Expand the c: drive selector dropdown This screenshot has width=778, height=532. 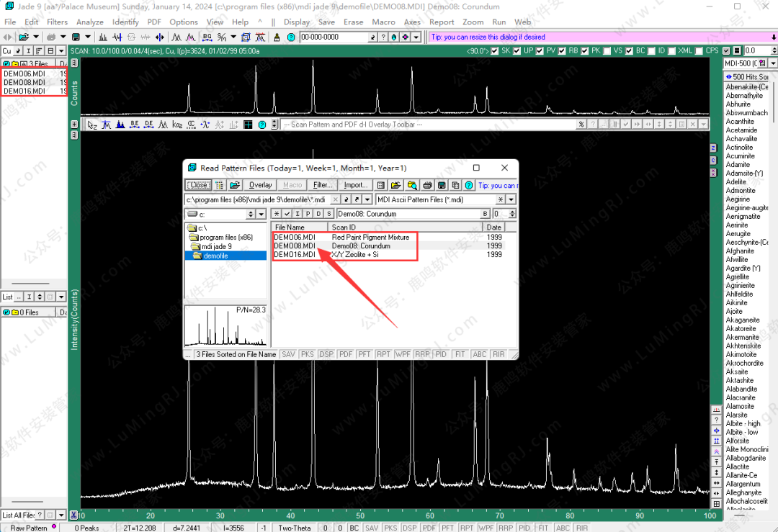pos(261,214)
